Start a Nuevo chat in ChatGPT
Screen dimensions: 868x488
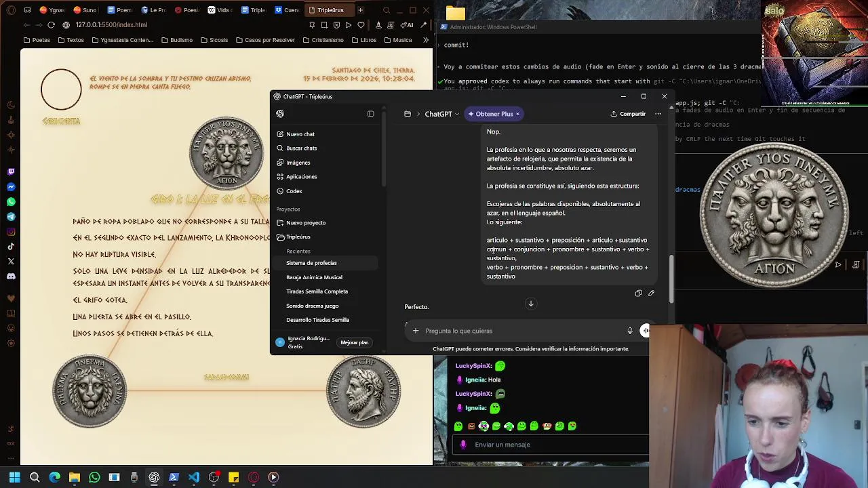296,134
